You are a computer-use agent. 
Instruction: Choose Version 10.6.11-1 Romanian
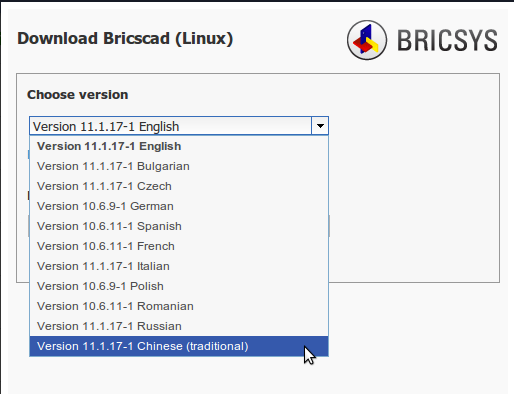[179, 306]
